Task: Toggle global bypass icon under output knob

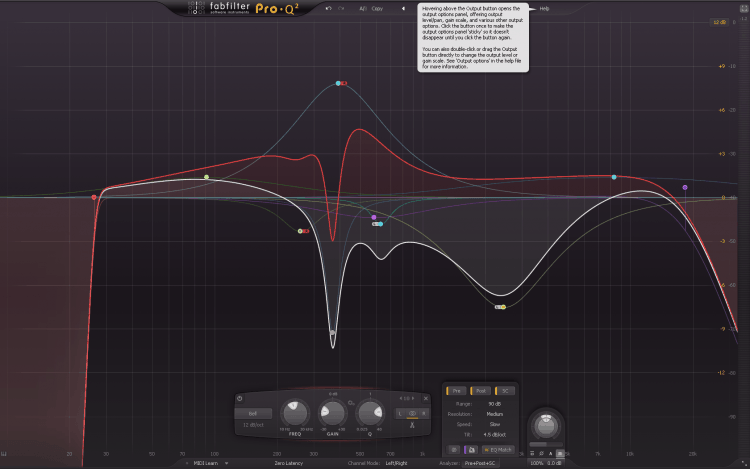Action: pyautogui.click(x=532, y=453)
